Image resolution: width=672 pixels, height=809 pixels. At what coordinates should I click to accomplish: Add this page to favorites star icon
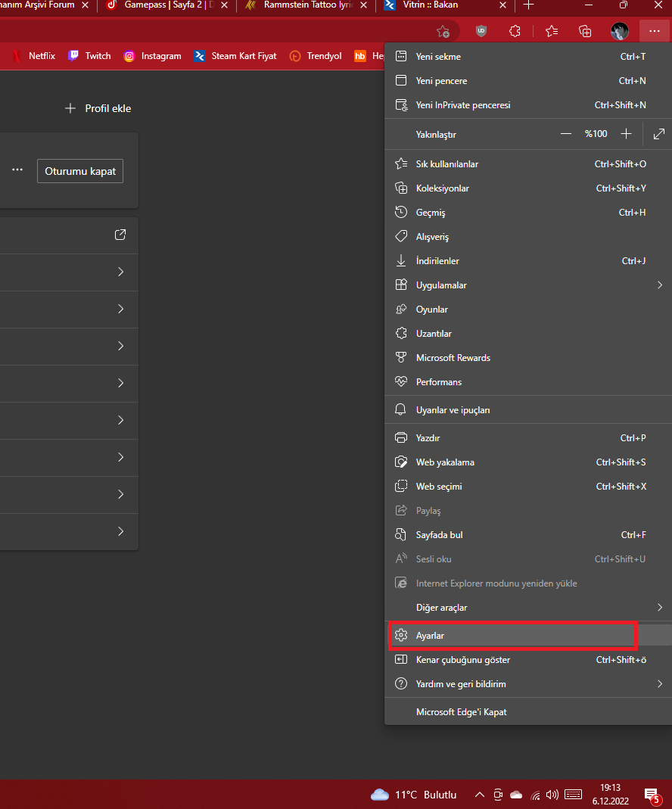pyautogui.click(x=443, y=31)
